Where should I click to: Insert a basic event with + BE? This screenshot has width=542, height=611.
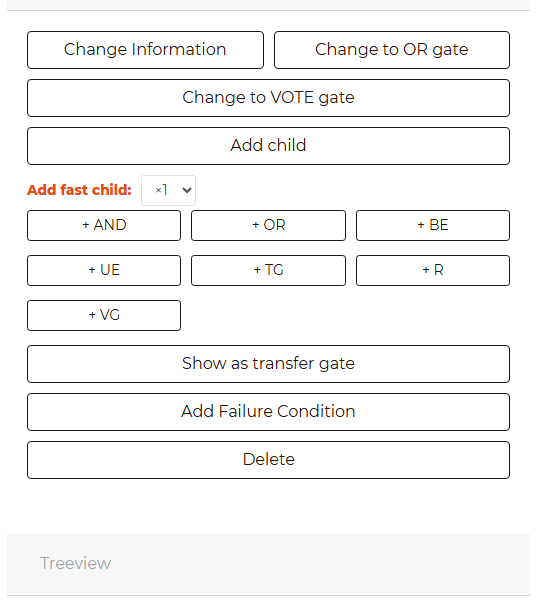pyautogui.click(x=433, y=225)
